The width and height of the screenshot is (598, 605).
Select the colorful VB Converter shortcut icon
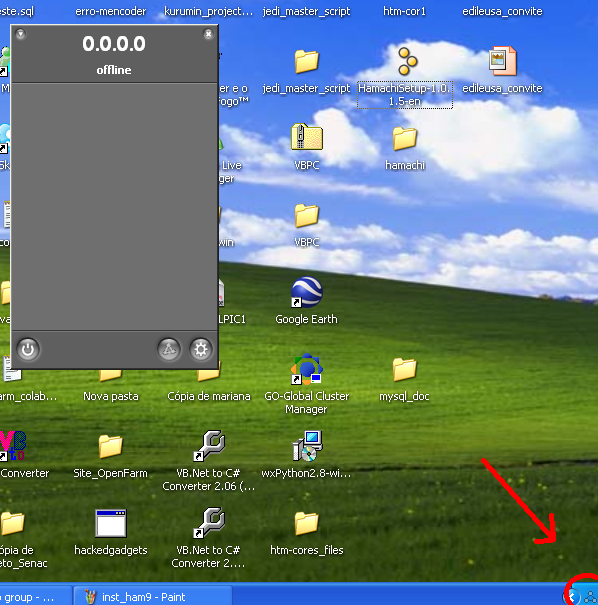tap(12, 446)
